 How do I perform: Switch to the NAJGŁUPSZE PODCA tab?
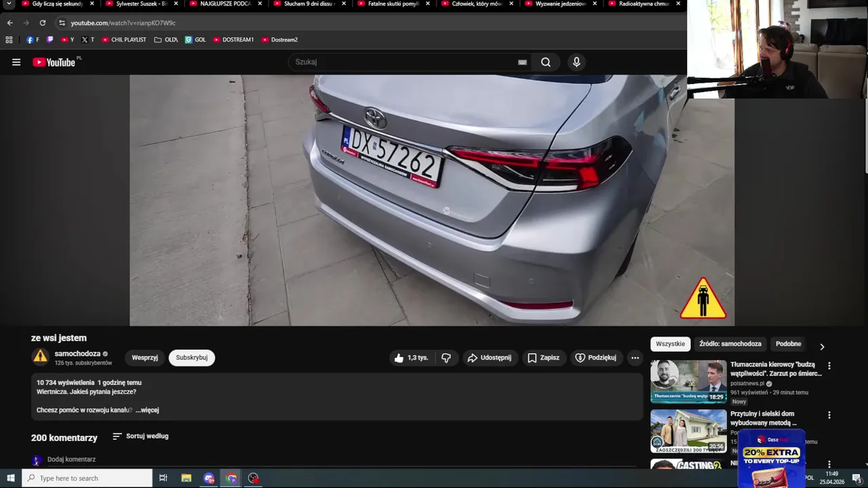coord(226,4)
